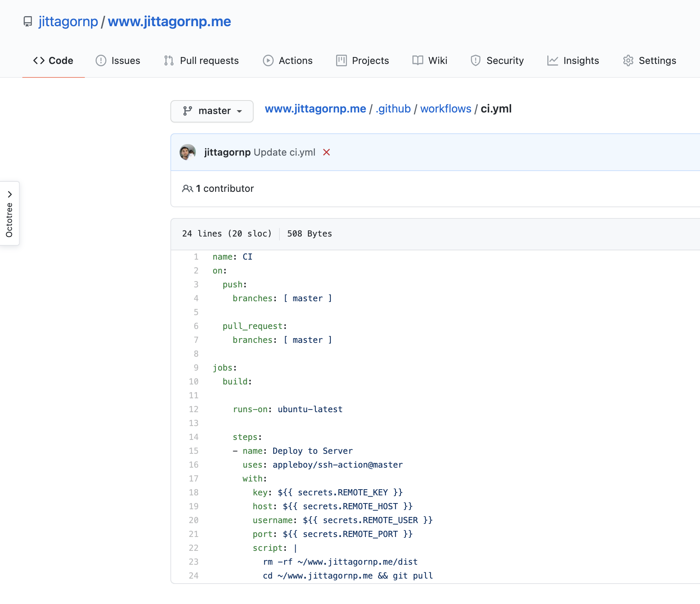Expand the Octotree sidebar panel

coord(10,213)
